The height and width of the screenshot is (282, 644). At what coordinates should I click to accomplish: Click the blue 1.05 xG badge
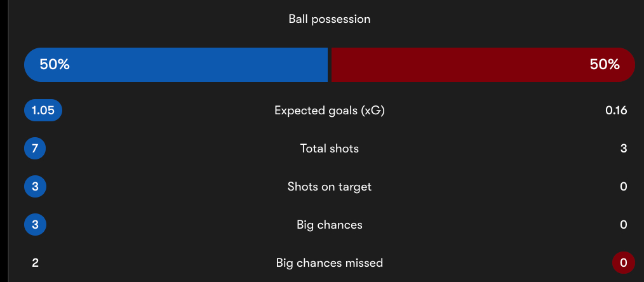click(43, 111)
